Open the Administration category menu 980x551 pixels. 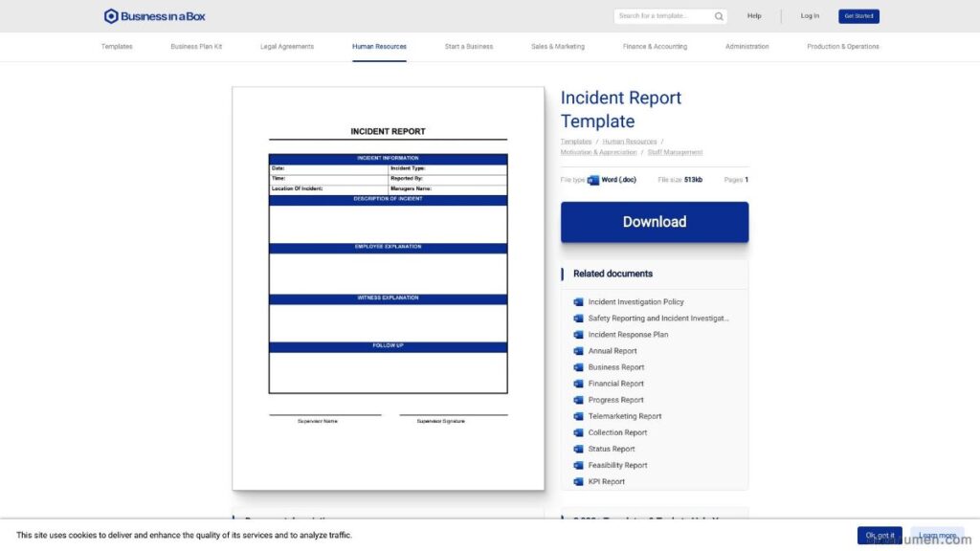pyautogui.click(x=746, y=45)
